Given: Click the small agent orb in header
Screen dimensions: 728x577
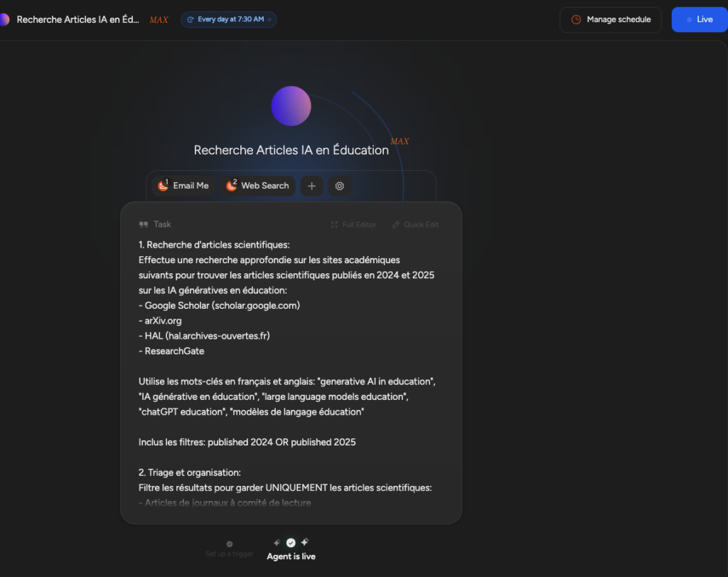Looking at the screenshot, I should (x=4, y=19).
